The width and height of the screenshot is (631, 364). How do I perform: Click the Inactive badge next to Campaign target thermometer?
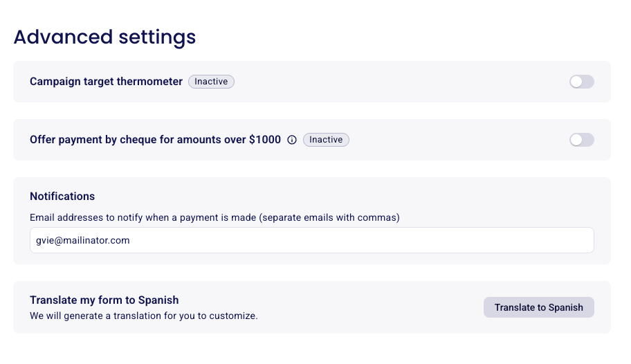tap(211, 82)
